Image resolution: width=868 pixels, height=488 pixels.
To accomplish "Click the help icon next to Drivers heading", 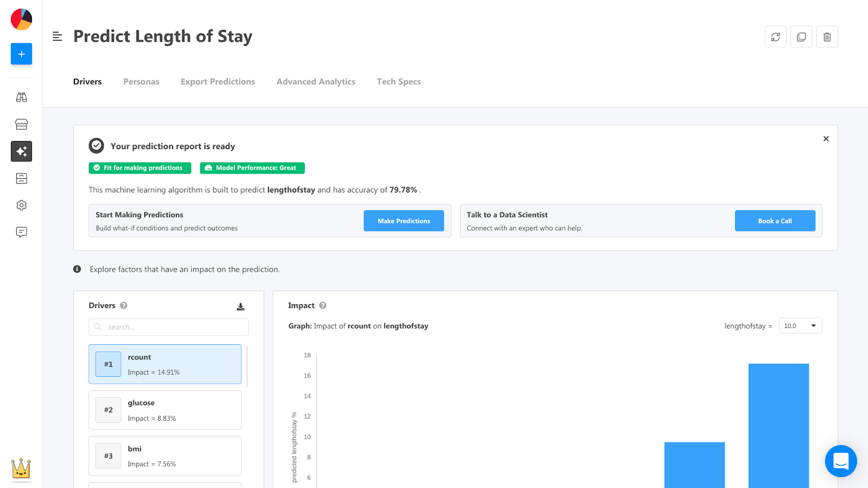I will pyautogui.click(x=124, y=305).
